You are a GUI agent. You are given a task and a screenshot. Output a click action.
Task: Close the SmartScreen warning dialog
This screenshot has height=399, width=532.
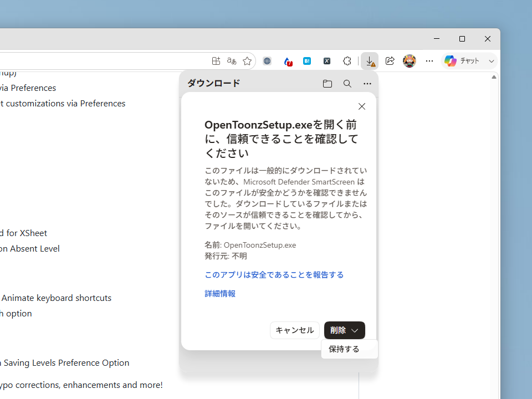pyautogui.click(x=362, y=106)
